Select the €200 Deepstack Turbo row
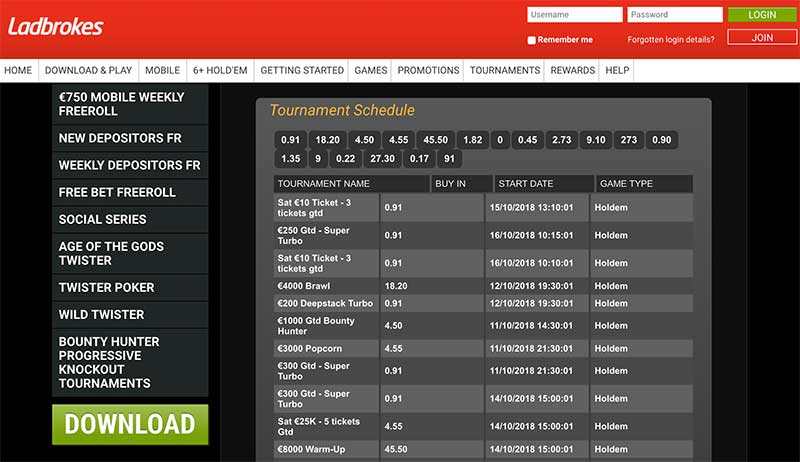Viewport: 800px width, 462px height. [x=483, y=303]
